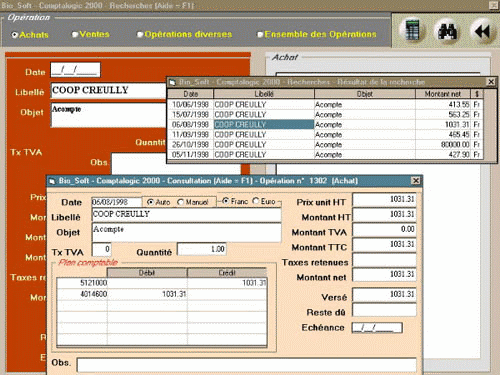
Task: Select the 10/06/1998 Acompte result row
Action: point(325,105)
